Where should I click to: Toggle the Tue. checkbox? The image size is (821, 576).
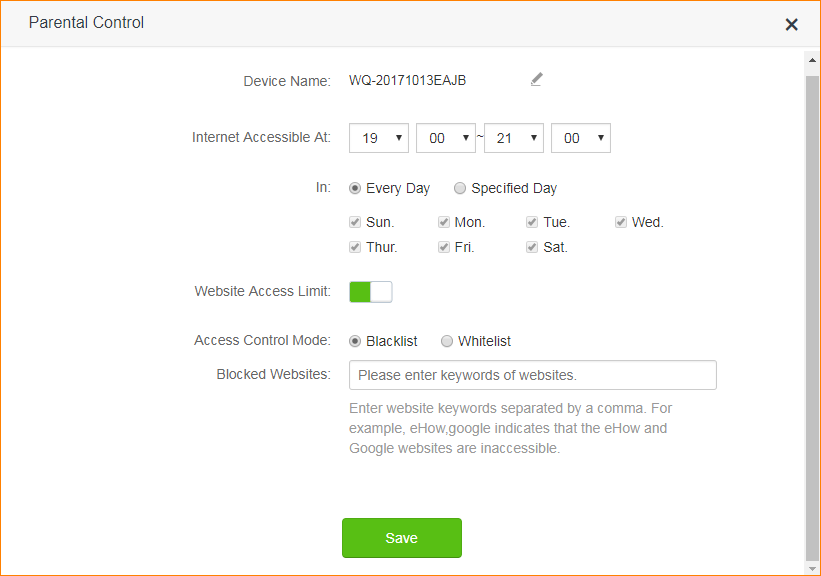coord(533,222)
